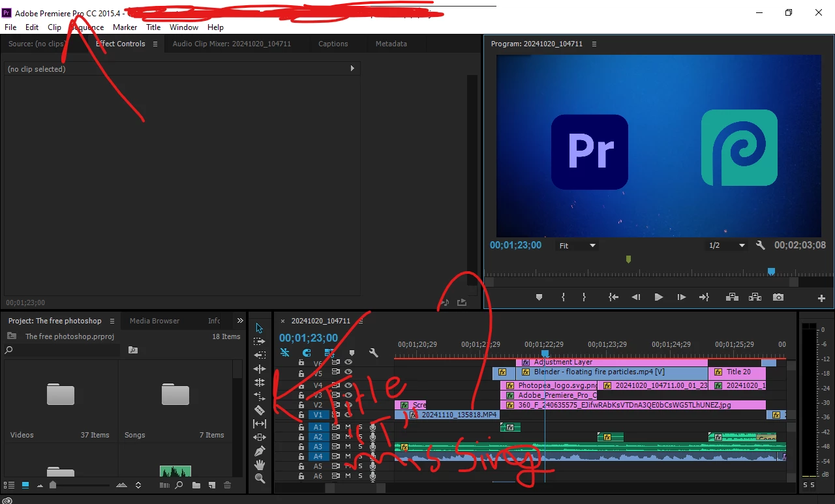
Task: Select the Rolling Edit tool
Action: (x=260, y=383)
